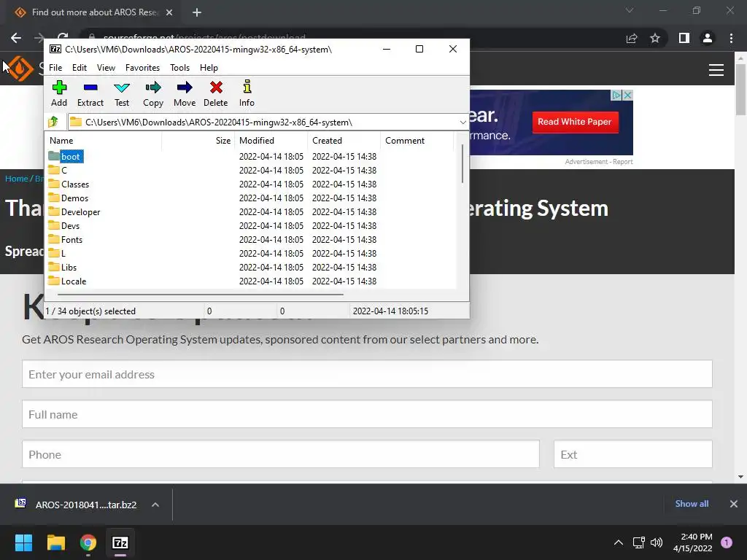747x560 pixels.
Task: Expand the 7-Zip address path dropdown
Action: point(462,122)
